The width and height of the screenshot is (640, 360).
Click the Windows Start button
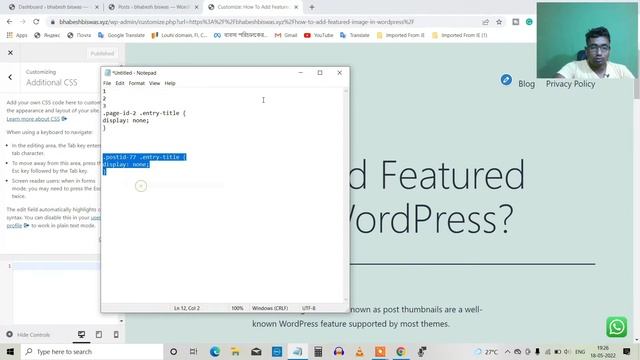tap(10, 351)
